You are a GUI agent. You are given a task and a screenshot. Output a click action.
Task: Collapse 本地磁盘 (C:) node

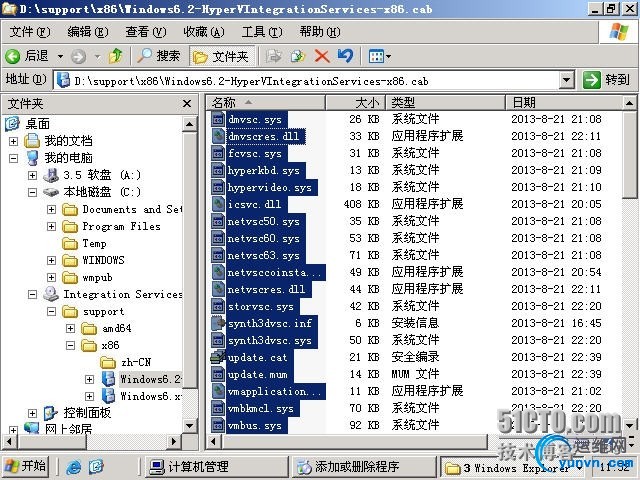pos(32,192)
